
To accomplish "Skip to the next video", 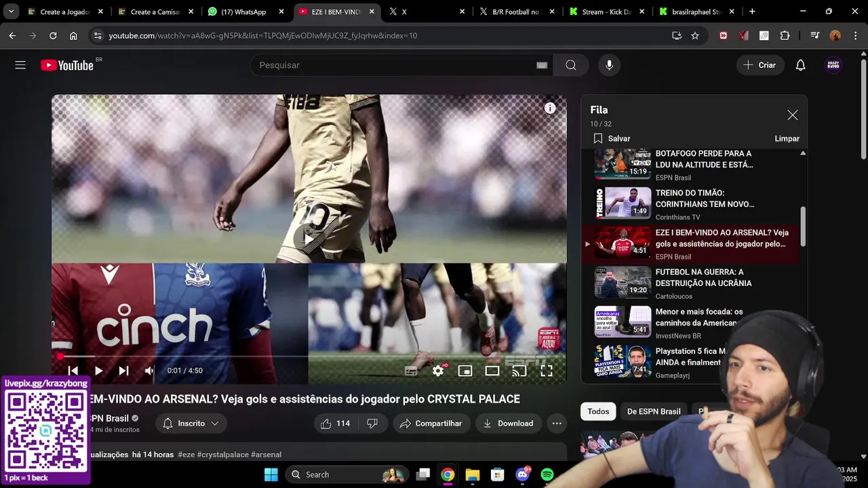I will [x=123, y=371].
